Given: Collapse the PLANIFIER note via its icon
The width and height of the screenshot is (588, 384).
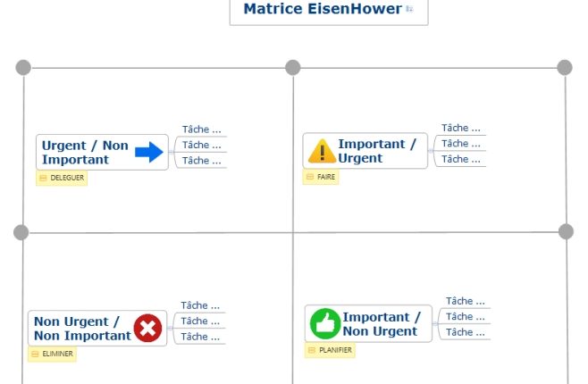Looking at the screenshot, I should click(x=312, y=350).
